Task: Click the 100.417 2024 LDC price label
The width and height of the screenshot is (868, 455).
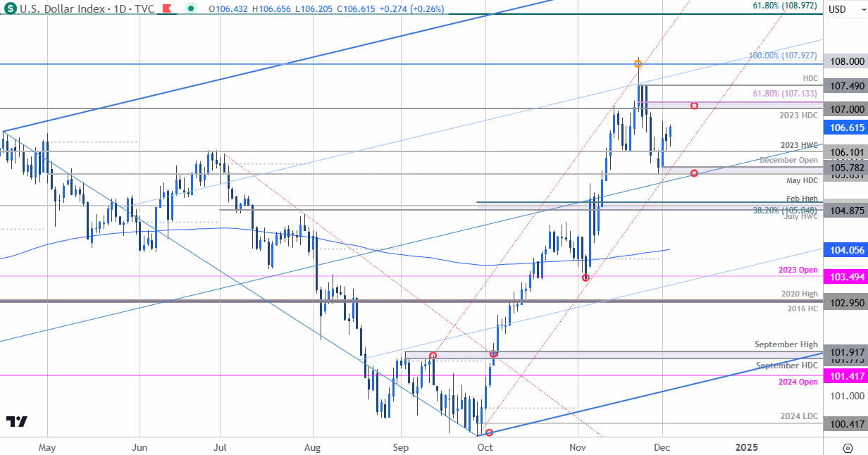Action: click(845, 424)
